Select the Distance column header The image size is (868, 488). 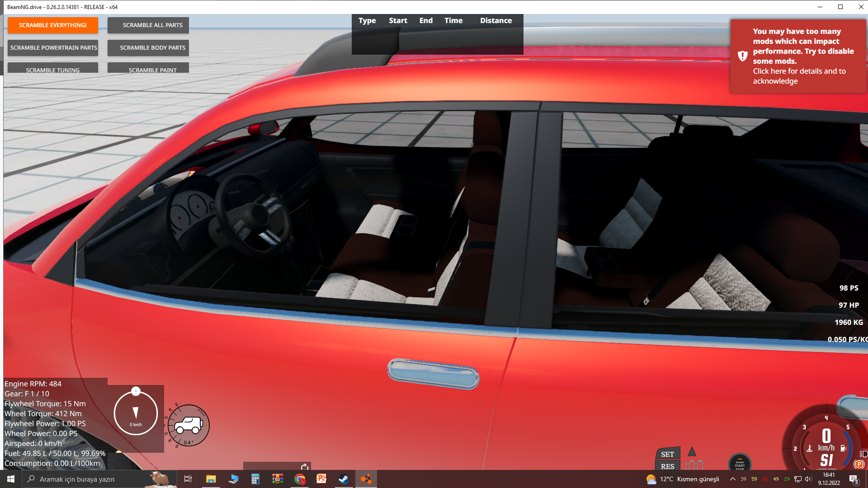click(496, 20)
